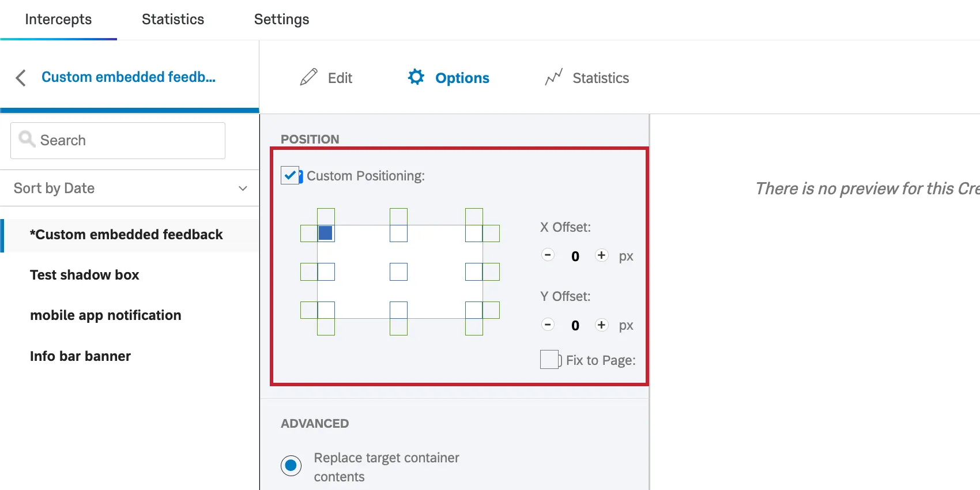Select Replace target container contents radio button
The width and height of the screenshot is (980, 490).
pyautogui.click(x=291, y=465)
